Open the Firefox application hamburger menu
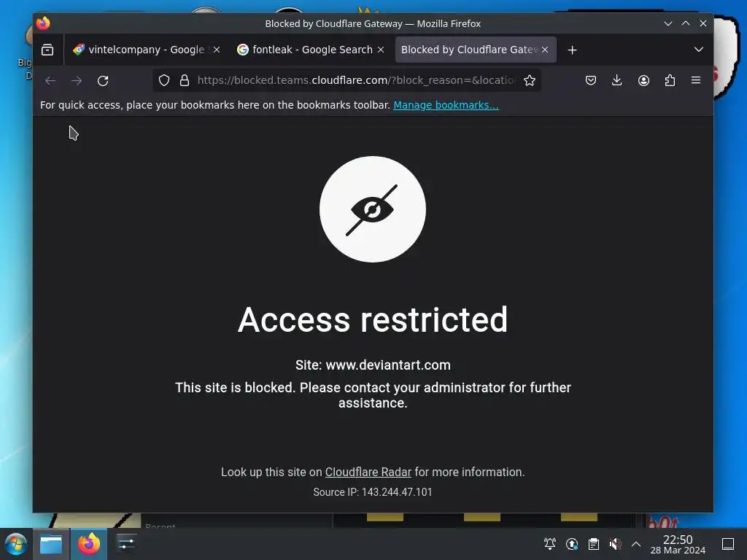This screenshot has width=747, height=560. (696, 80)
